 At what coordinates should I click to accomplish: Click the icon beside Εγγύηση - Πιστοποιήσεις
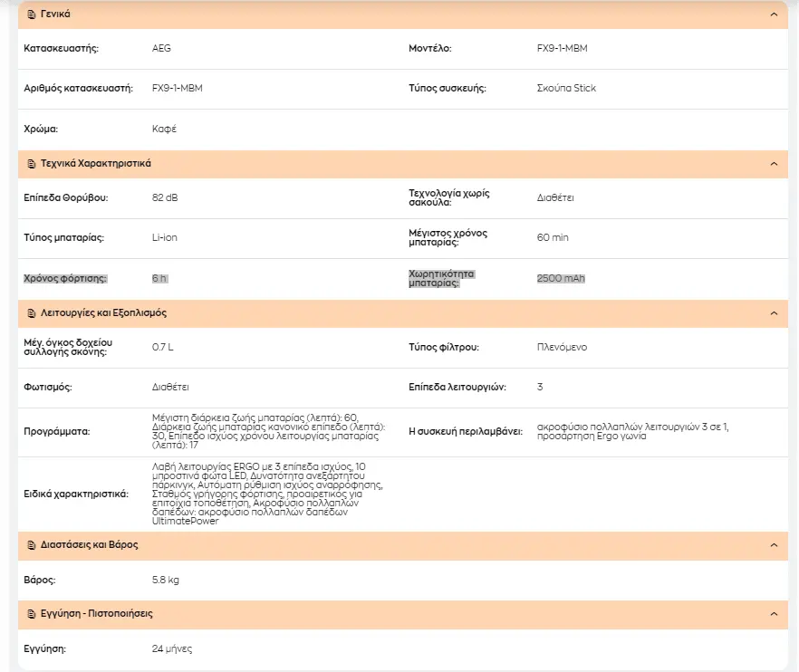(32, 614)
